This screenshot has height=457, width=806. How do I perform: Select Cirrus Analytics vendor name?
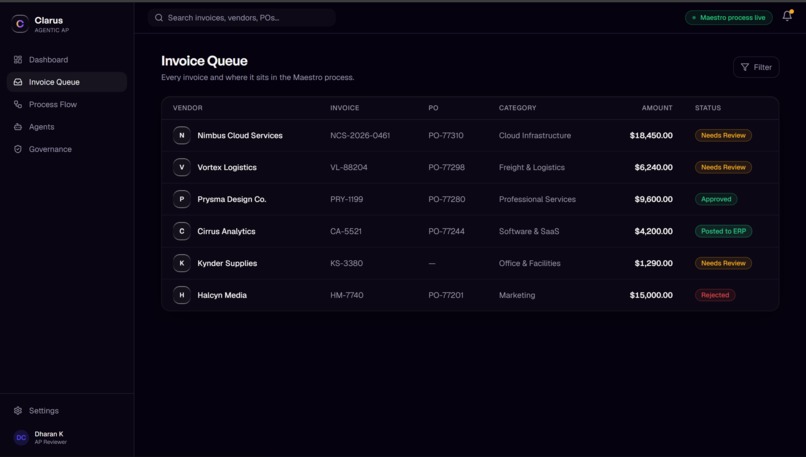point(226,231)
